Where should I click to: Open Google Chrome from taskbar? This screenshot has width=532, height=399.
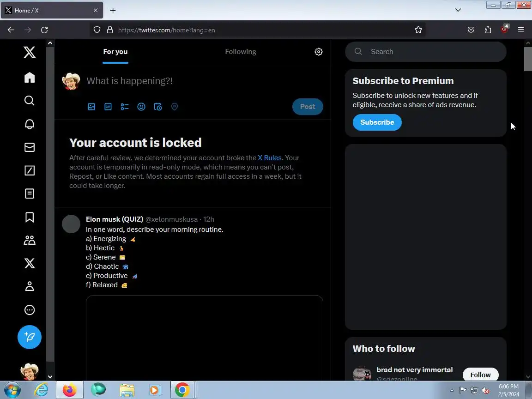coord(182,390)
